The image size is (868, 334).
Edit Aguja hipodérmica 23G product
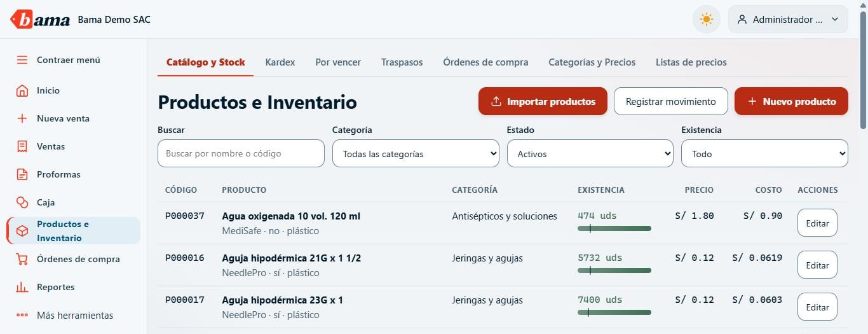[x=817, y=307]
